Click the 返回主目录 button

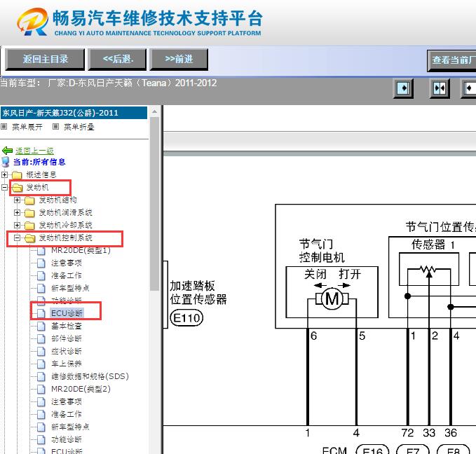point(45,59)
